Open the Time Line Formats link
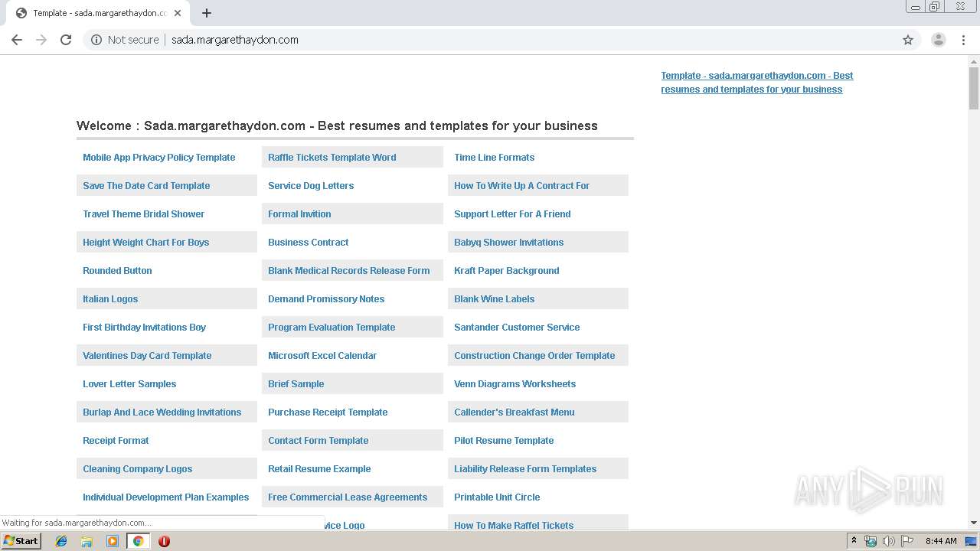The height and width of the screenshot is (551, 980). (494, 157)
